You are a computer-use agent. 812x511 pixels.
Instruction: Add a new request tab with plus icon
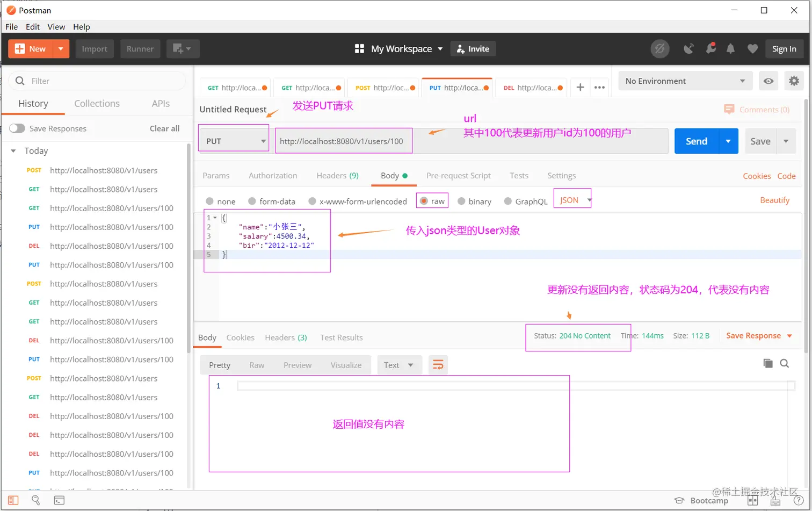580,87
